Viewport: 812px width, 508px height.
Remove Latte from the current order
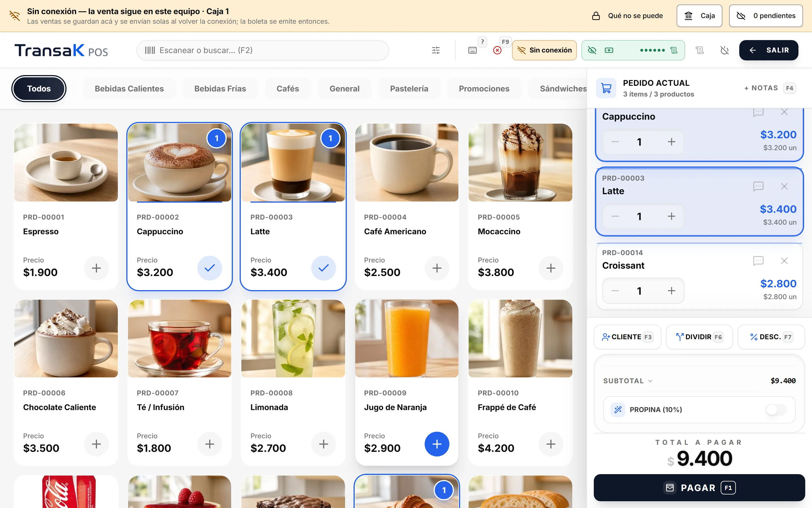tap(784, 186)
